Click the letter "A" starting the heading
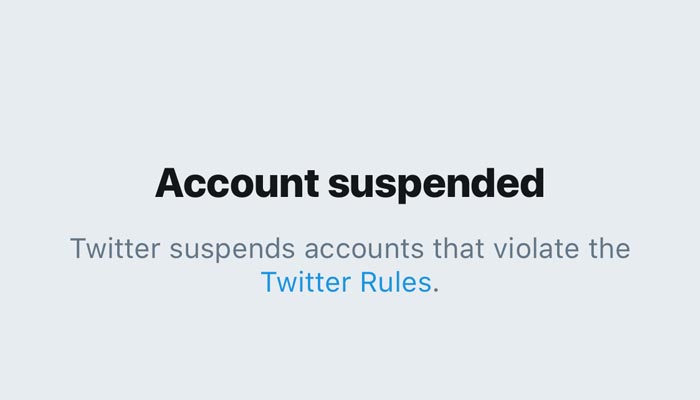The height and width of the screenshot is (400, 700). click(170, 184)
